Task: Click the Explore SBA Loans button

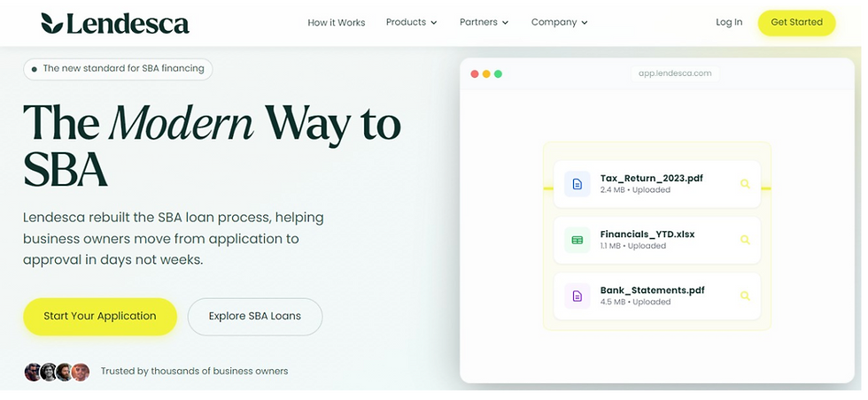Action: [255, 317]
